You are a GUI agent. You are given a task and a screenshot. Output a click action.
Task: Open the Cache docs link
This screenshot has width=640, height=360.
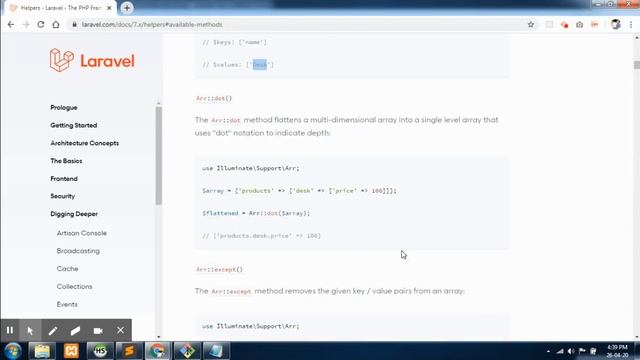tap(67, 269)
